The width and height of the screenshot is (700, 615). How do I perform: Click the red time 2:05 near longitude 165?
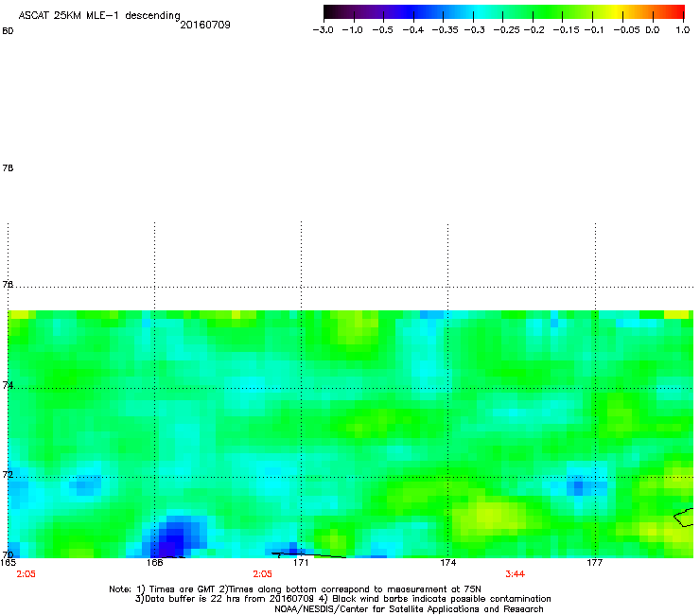tap(26, 574)
